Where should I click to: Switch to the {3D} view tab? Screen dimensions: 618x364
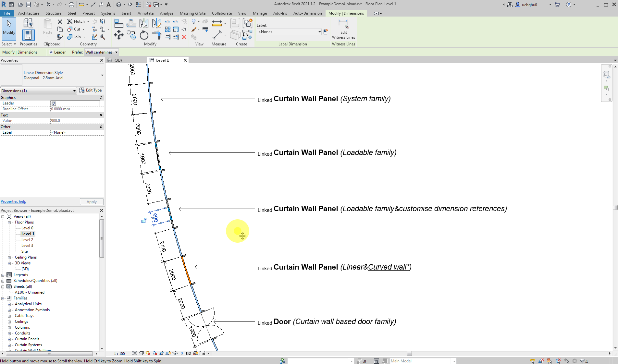[118, 60]
